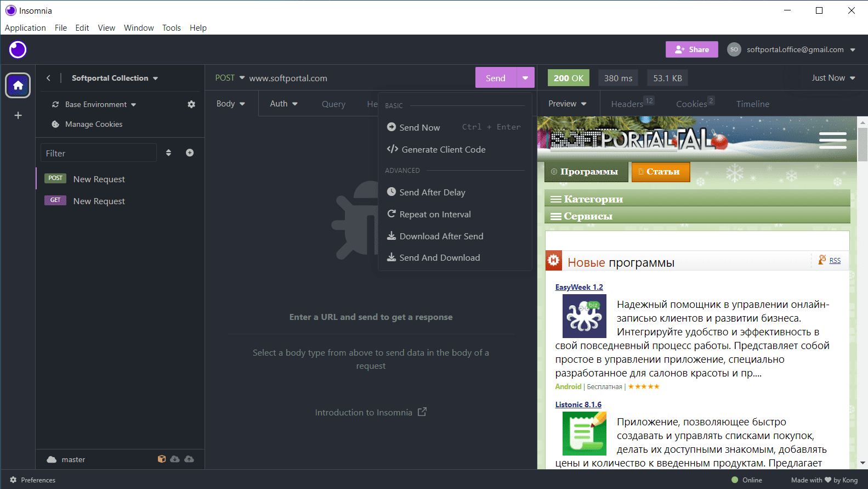The height and width of the screenshot is (489, 868).
Task: Click the hamburger menu icon in web preview
Action: (833, 140)
